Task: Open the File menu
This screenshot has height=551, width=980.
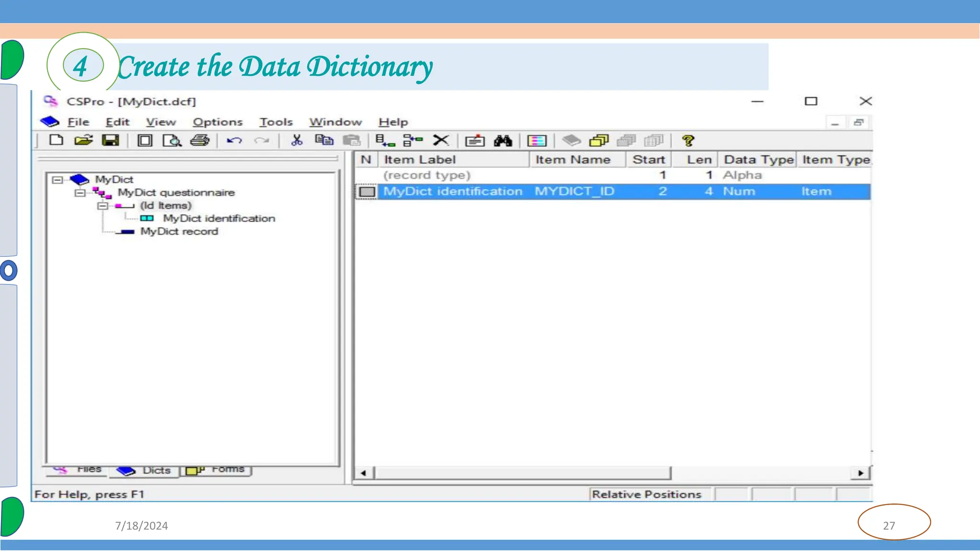Action: 78,122
